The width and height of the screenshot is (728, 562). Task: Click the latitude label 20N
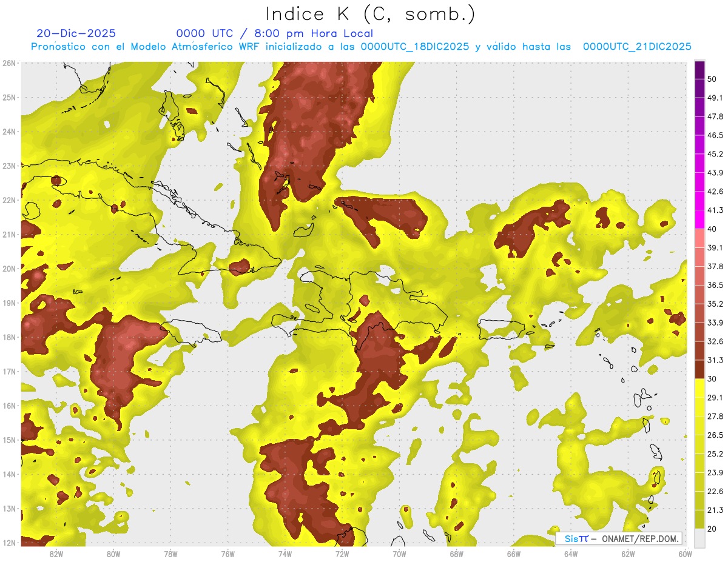pos(10,269)
